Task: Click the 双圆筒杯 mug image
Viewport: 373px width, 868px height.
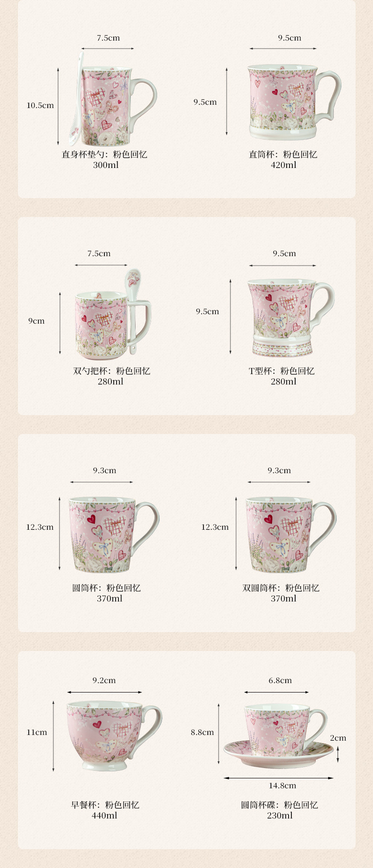Action: (291, 534)
